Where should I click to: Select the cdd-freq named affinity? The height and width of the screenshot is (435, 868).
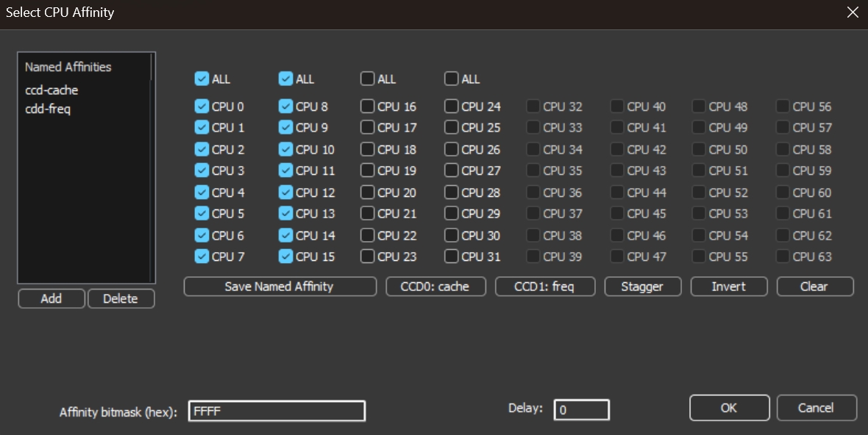(x=48, y=109)
